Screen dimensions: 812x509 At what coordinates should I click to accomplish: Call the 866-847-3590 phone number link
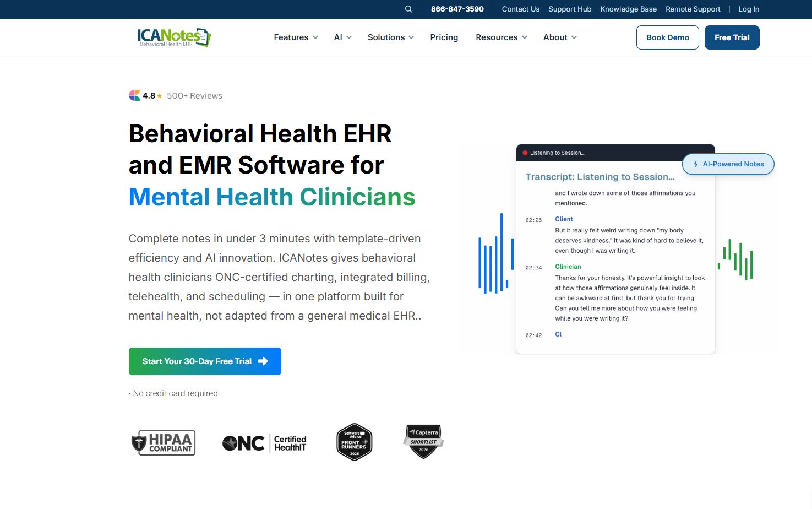[x=457, y=9]
